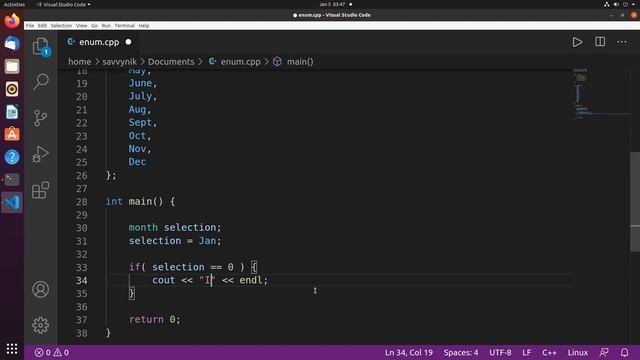Open the Terminal menu
This screenshot has width=640, height=360.
124,25
